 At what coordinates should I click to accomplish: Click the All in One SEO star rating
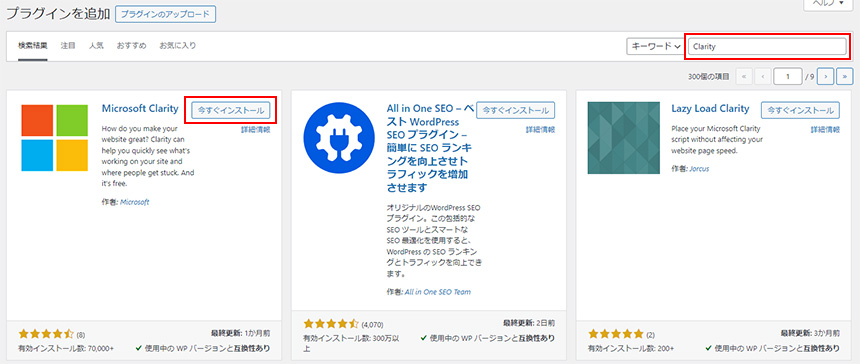click(x=331, y=323)
